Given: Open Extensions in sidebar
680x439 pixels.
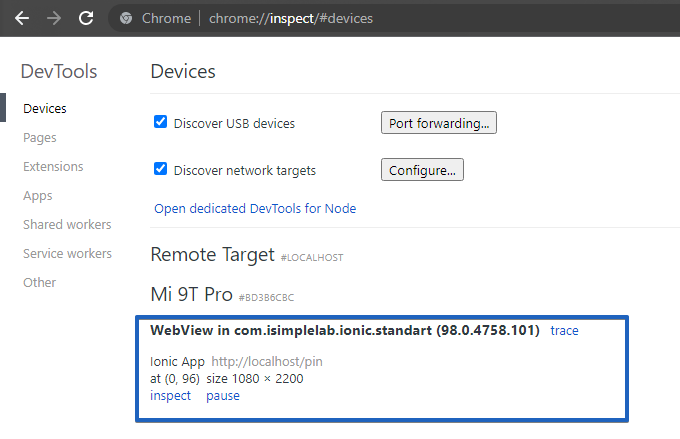Looking at the screenshot, I should point(53,166).
